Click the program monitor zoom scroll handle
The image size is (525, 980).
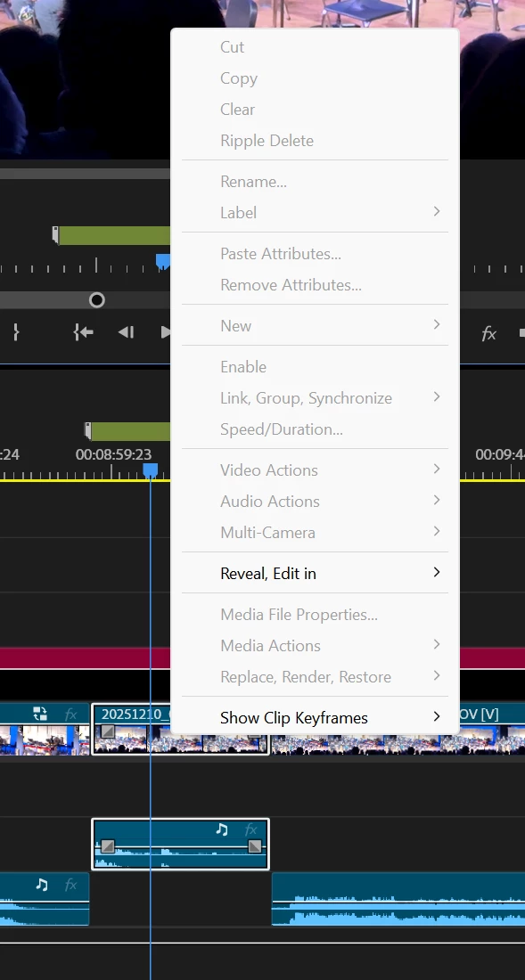coord(97,300)
